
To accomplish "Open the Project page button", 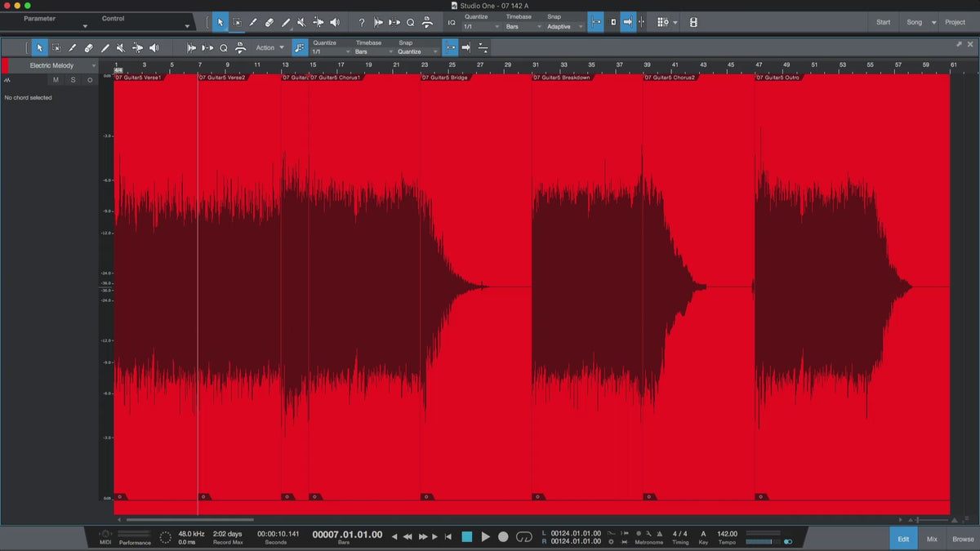I will pos(955,22).
